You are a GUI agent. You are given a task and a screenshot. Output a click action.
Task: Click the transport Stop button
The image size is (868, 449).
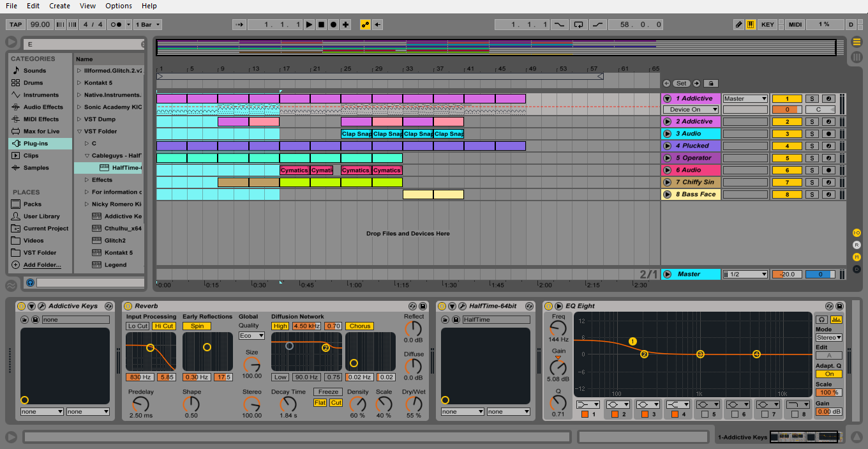point(322,24)
